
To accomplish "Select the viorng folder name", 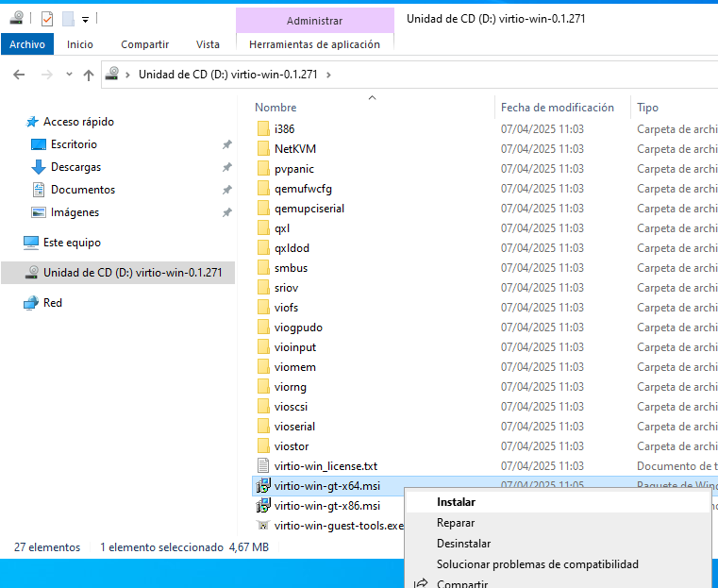I will [x=291, y=387].
